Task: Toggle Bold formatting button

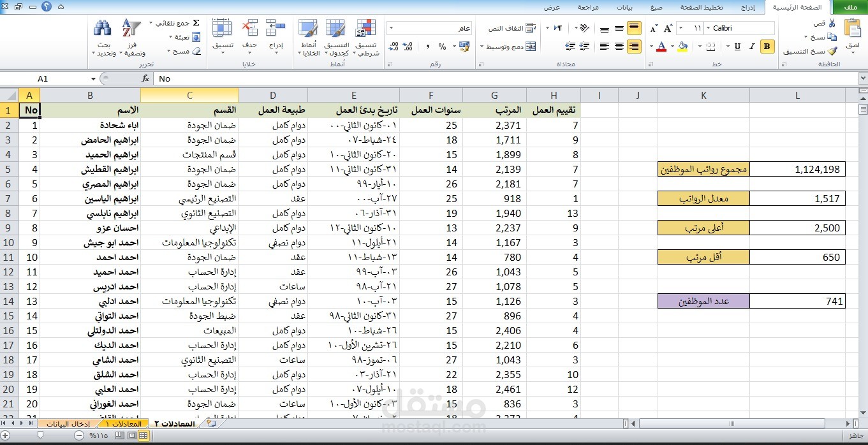Action: pyautogui.click(x=767, y=46)
